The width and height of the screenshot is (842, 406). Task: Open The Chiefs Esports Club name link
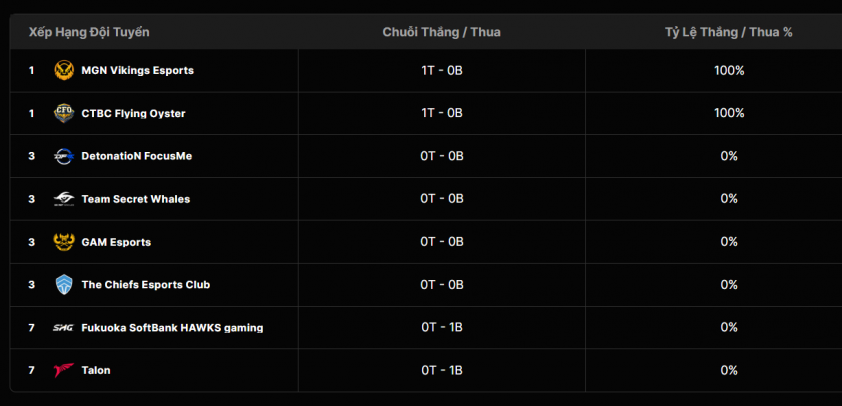pos(145,285)
